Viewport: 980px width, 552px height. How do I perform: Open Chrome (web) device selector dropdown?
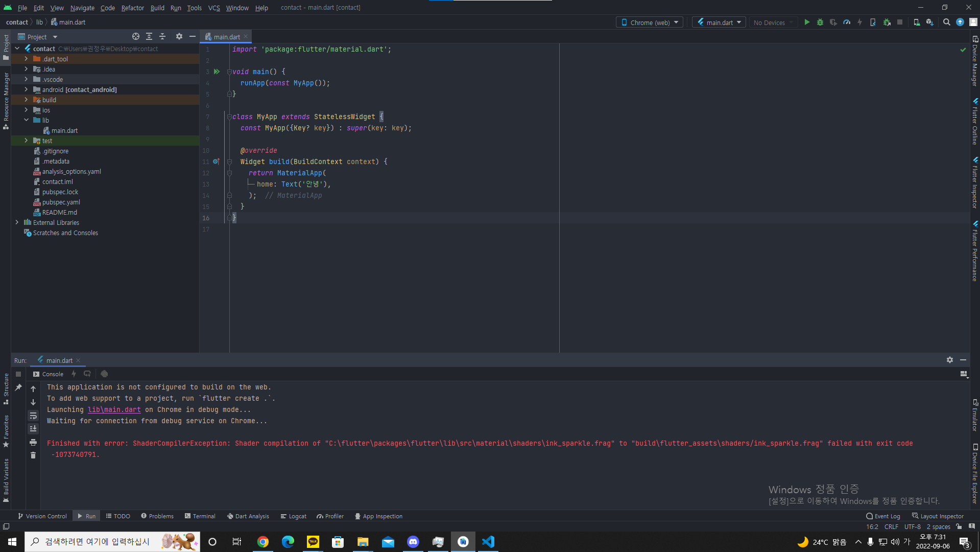tap(650, 22)
